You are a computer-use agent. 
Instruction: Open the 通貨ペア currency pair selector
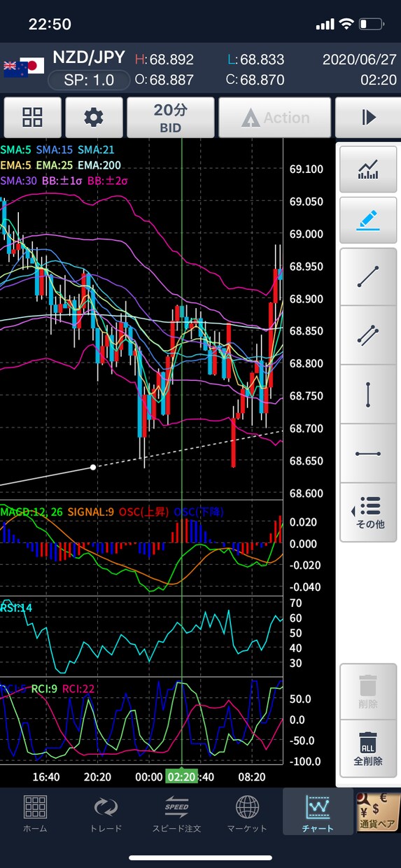tap(378, 813)
